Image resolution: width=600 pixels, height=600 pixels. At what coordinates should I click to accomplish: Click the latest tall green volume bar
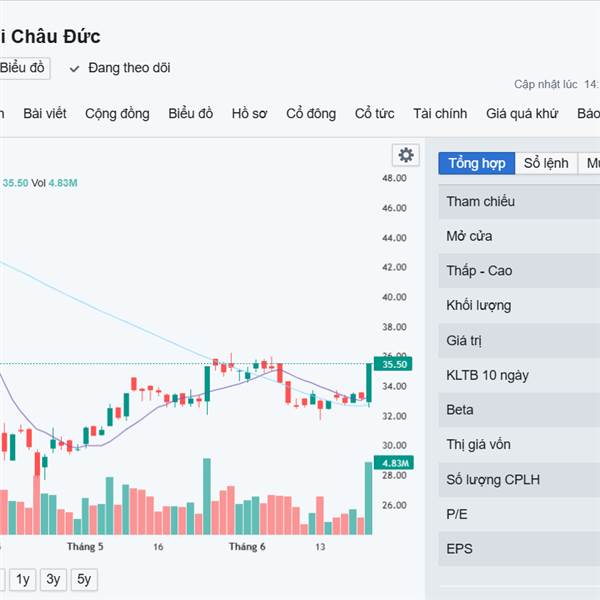368,498
